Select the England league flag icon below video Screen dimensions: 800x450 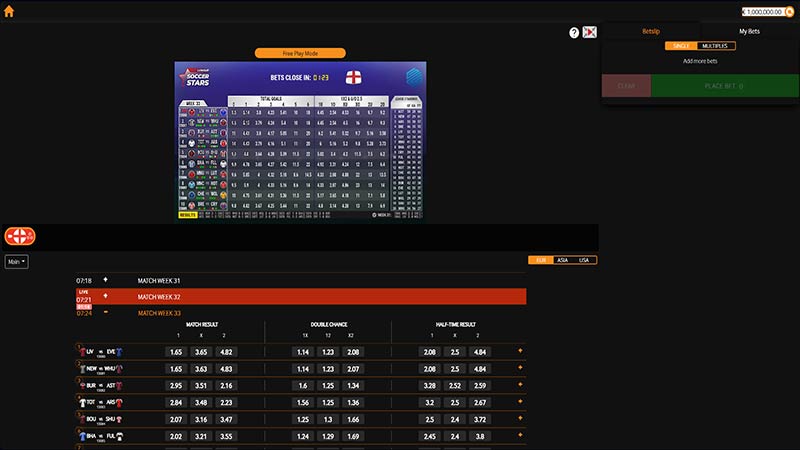point(20,236)
